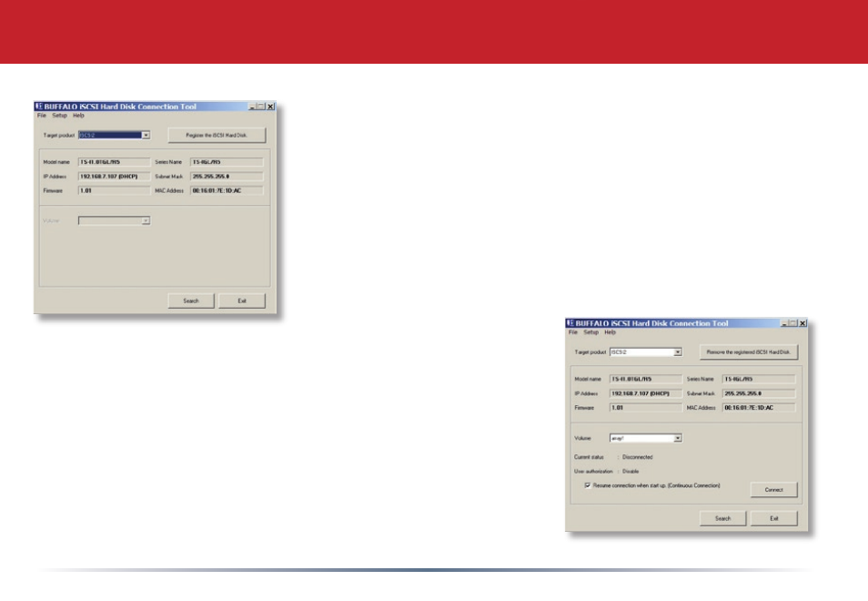Image resolution: width=868 pixels, height=601 pixels.
Task: Open Target product dropdown beside Remove button
Action: click(678, 352)
